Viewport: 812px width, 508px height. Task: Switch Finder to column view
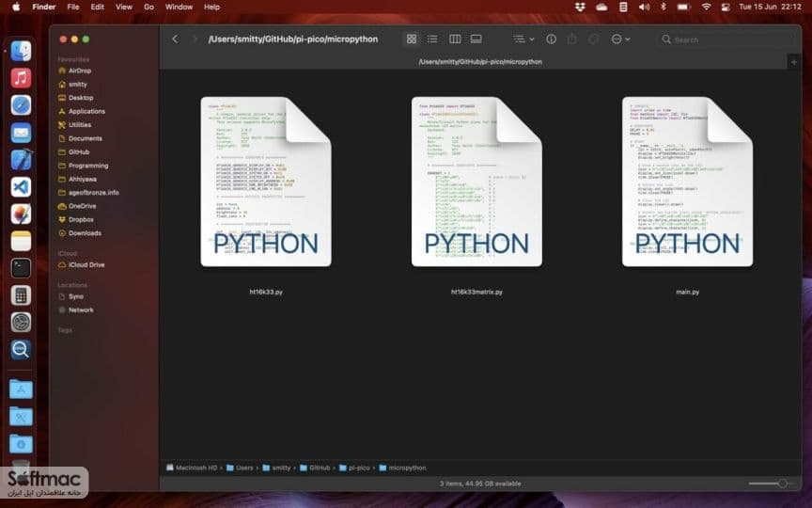(455, 39)
